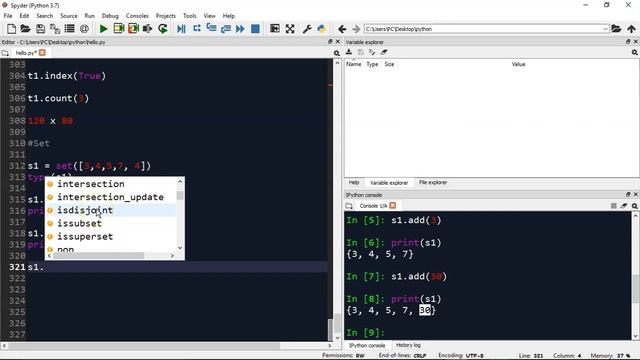This screenshot has width=640, height=360.
Task: Save all files toolbar icon
Action: point(55,29)
